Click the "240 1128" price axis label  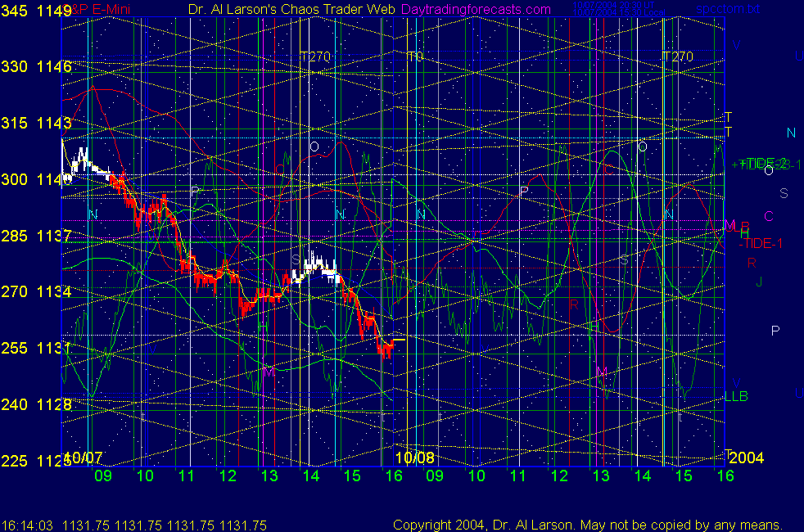(x=36, y=404)
